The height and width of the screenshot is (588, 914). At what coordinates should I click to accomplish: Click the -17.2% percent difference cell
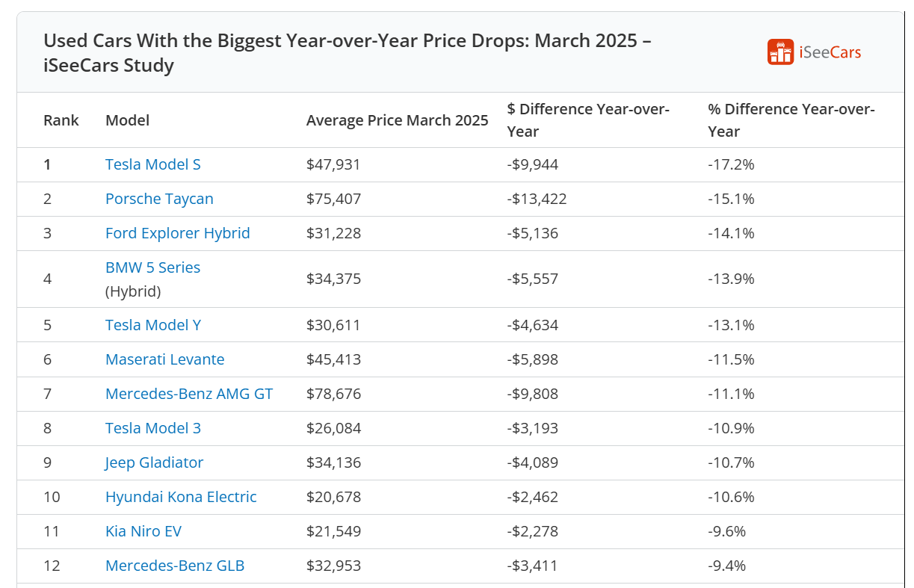pos(731,164)
